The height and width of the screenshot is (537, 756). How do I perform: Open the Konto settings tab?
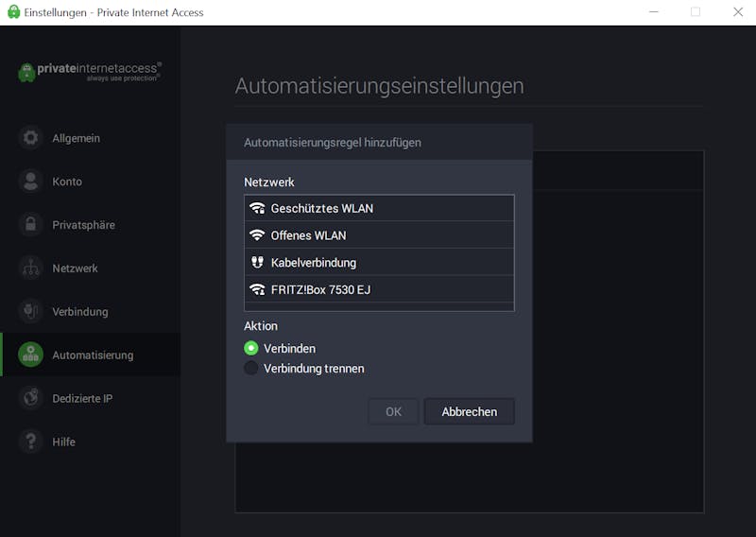click(90, 182)
